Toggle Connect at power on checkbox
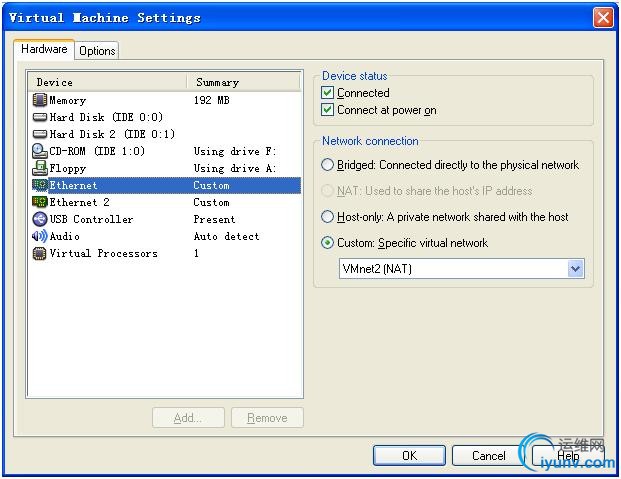621x479 pixels. [327, 110]
